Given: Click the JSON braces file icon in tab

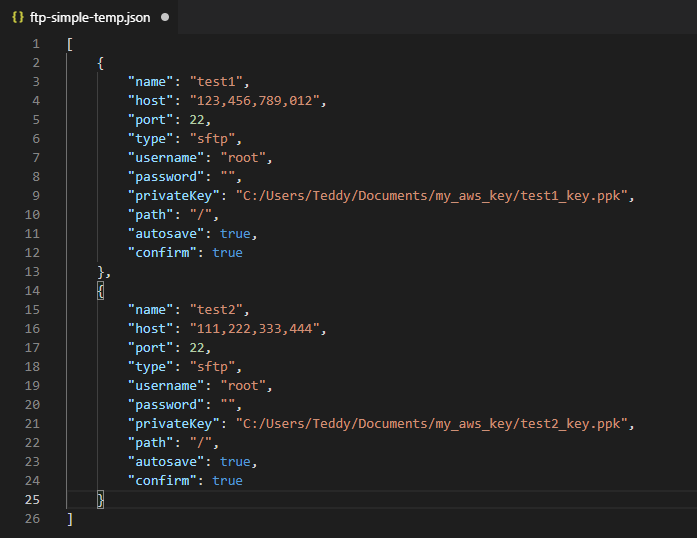Looking at the screenshot, I should [18, 17].
